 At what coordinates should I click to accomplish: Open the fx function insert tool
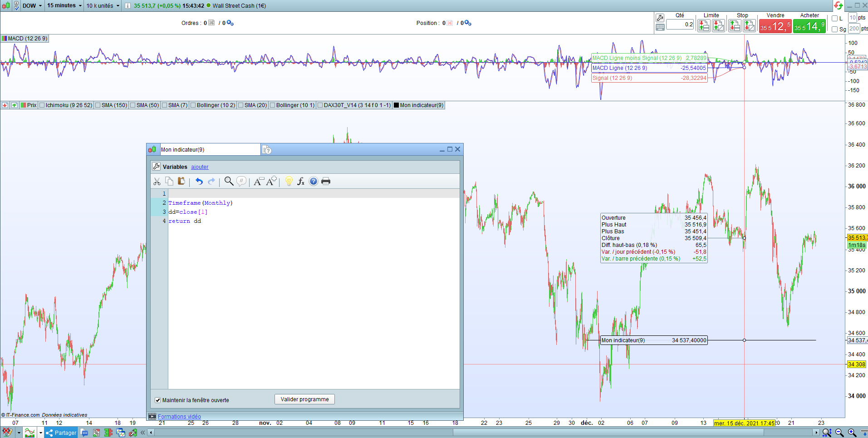[x=301, y=182]
